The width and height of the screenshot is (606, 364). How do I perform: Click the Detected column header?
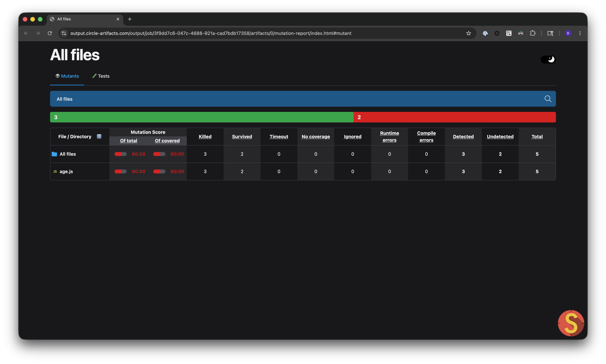click(x=463, y=137)
